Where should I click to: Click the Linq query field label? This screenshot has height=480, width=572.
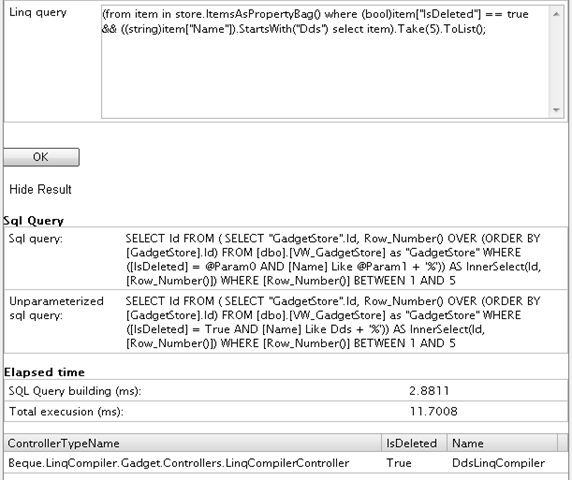pyautogui.click(x=38, y=13)
